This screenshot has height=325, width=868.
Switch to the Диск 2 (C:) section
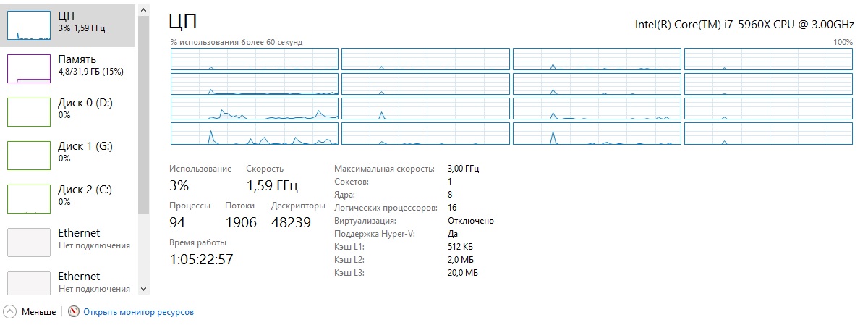click(85, 190)
